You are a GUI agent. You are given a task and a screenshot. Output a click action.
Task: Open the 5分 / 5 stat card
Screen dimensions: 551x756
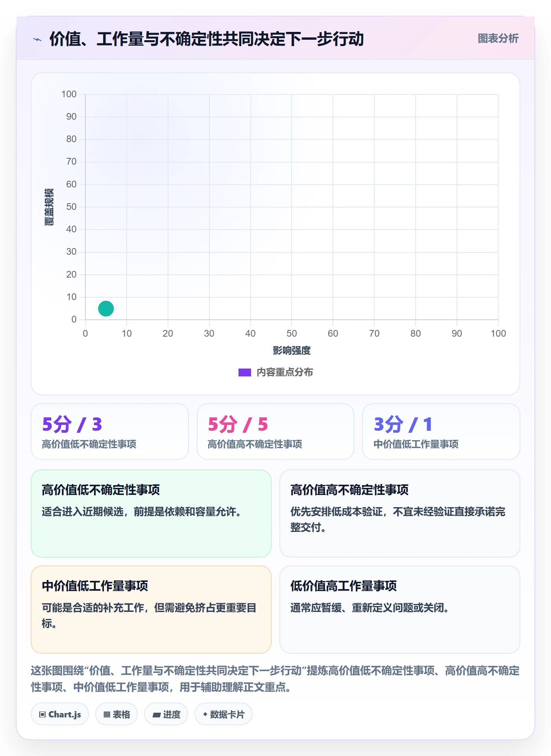[x=275, y=432]
